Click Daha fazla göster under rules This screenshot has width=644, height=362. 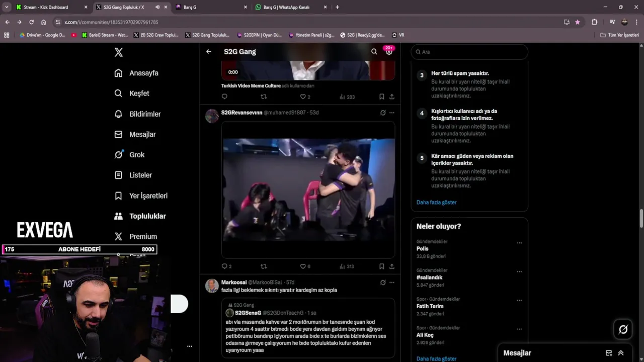[436, 202]
